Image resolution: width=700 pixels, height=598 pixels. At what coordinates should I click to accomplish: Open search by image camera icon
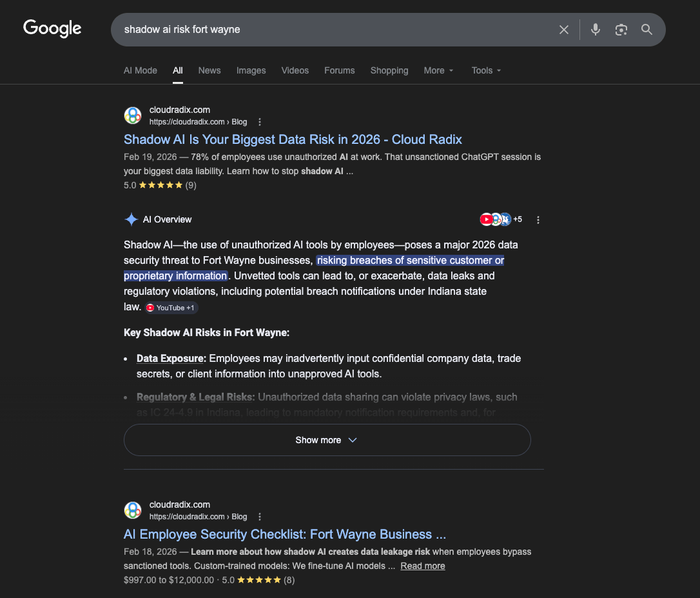coord(621,30)
